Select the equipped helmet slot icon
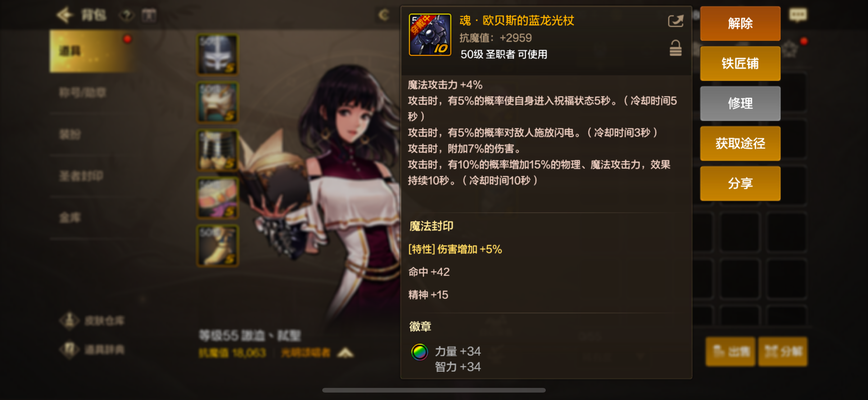868x400 pixels. [217, 54]
